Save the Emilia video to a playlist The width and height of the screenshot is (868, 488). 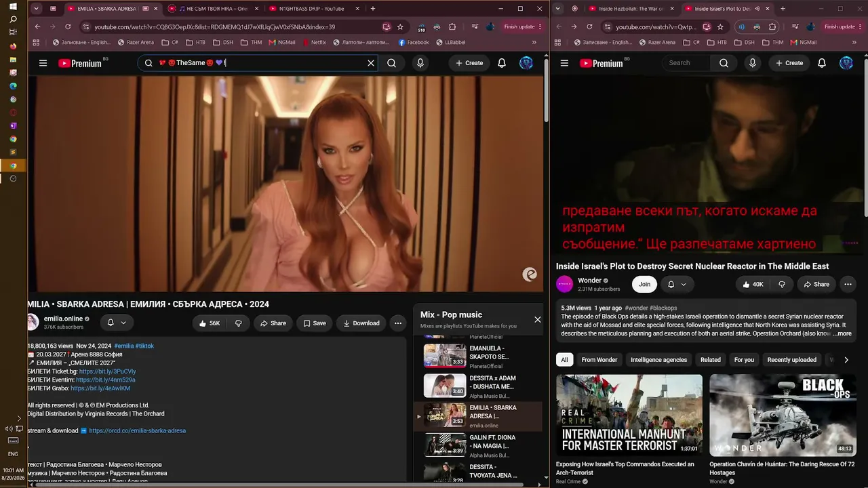tap(315, 323)
